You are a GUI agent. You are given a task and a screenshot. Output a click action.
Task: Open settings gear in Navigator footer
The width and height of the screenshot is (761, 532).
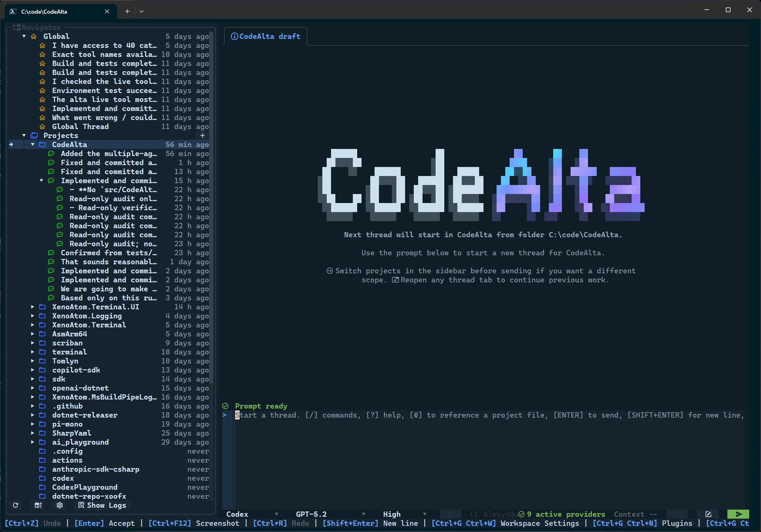60,505
